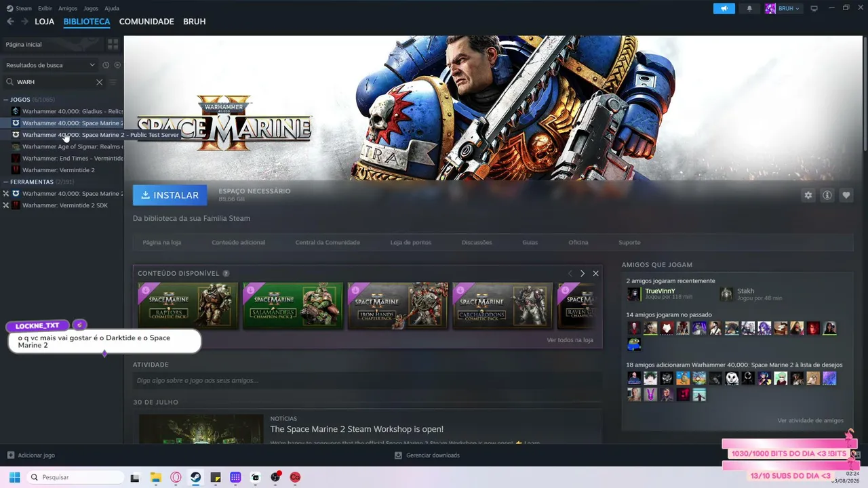Click the activity status input field
The image size is (868, 488).
point(367,381)
